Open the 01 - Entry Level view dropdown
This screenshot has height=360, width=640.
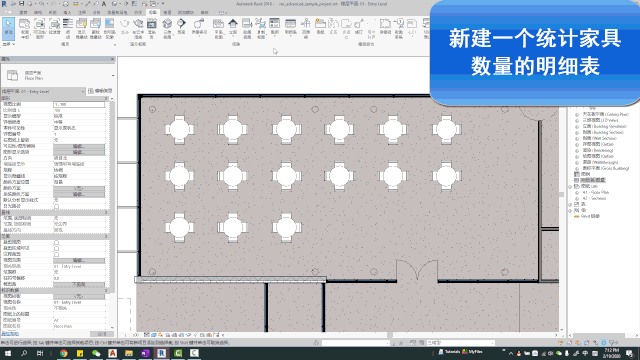tap(43, 91)
